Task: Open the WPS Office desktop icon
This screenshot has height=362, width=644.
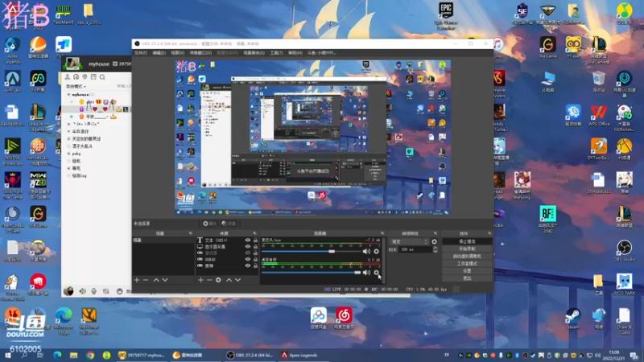Action: 599,115
